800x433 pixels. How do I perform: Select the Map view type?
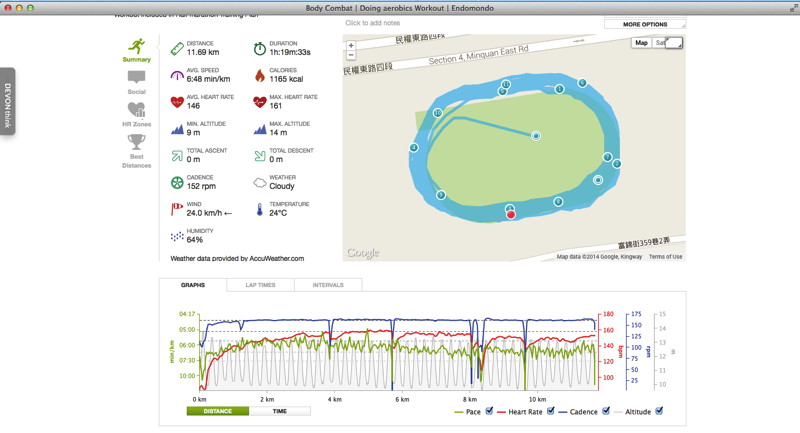[x=641, y=43]
